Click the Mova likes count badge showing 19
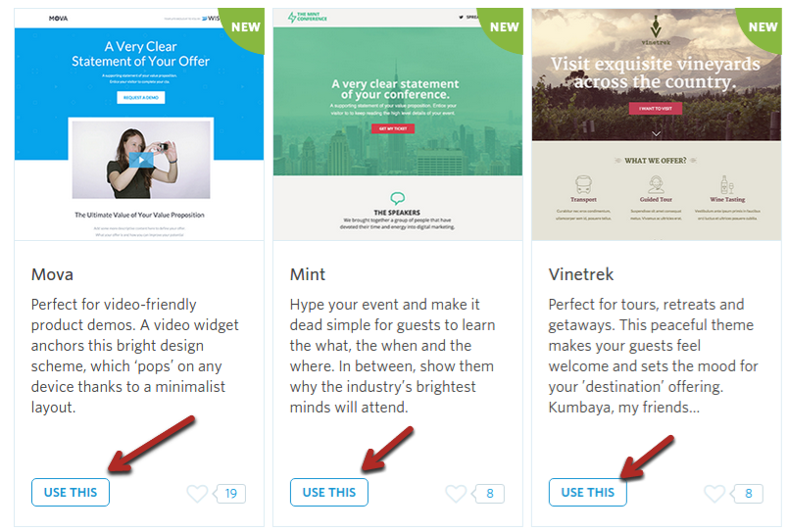The height and width of the screenshot is (532, 788). pyautogui.click(x=229, y=494)
